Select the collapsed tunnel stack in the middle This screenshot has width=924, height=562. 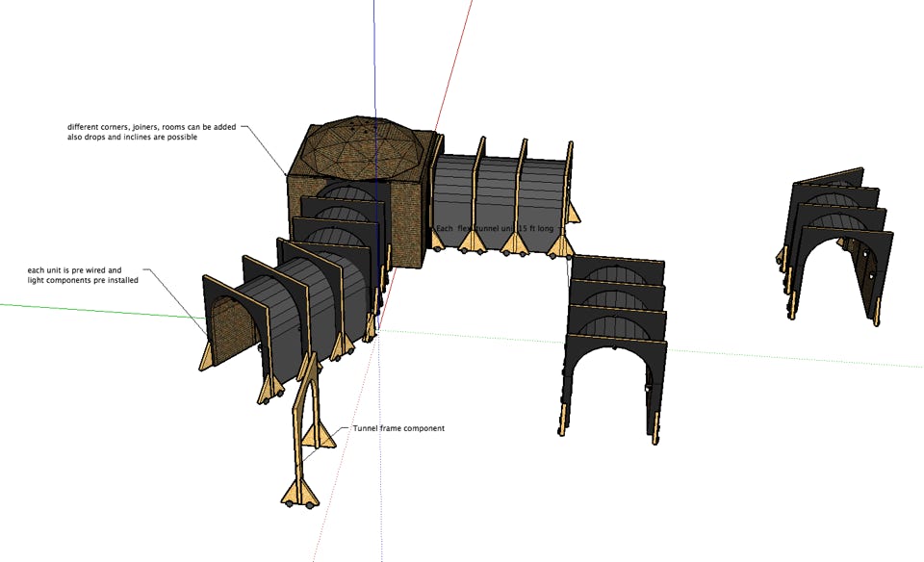point(616,337)
